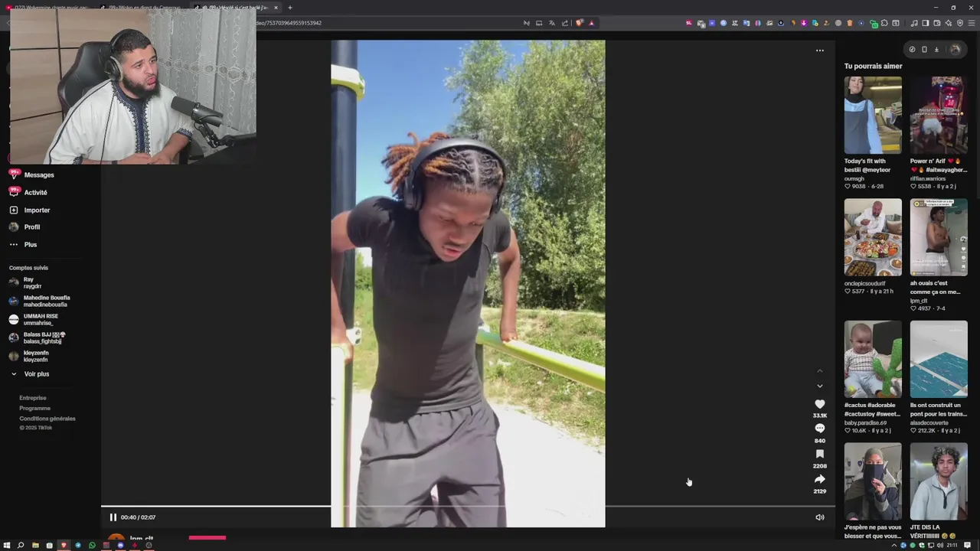Open 'JTE DIS LA VÉRIT' video thumbnail
The height and width of the screenshot is (551, 980).
(939, 481)
